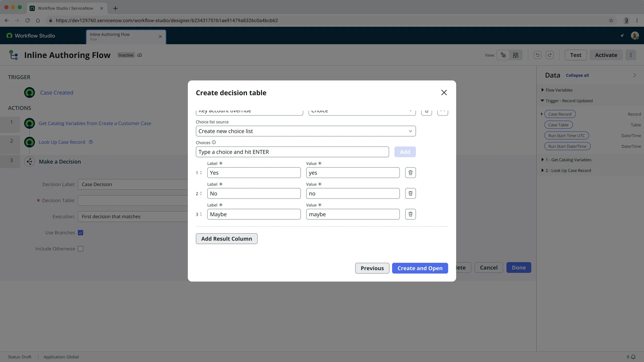Click the Type a choice input field
644x362 pixels.
click(292, 152)
